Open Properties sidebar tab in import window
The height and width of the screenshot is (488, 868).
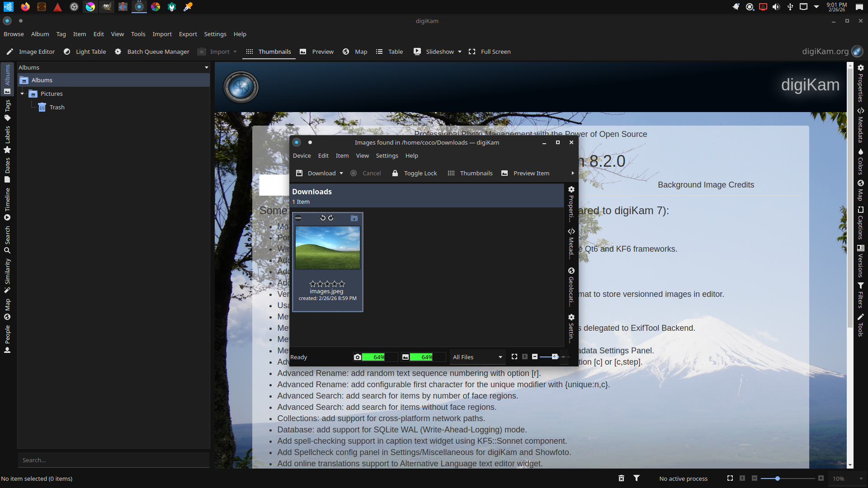pos(571,204)
